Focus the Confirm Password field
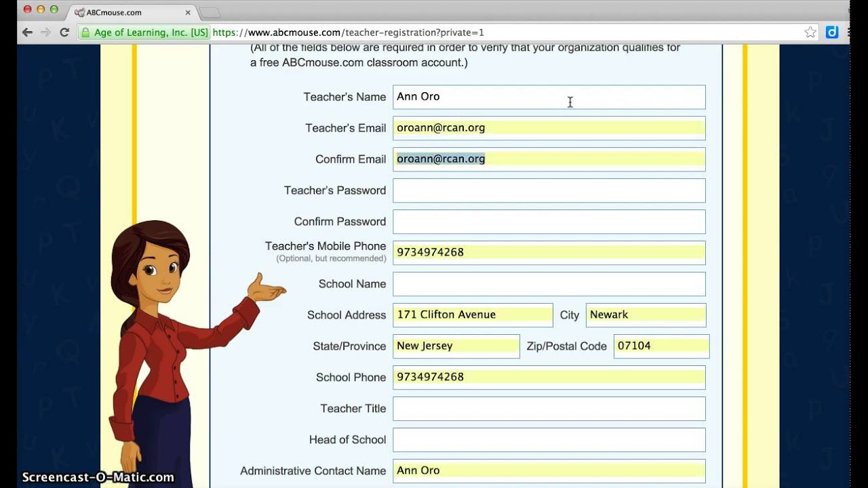 pos(549,222)
